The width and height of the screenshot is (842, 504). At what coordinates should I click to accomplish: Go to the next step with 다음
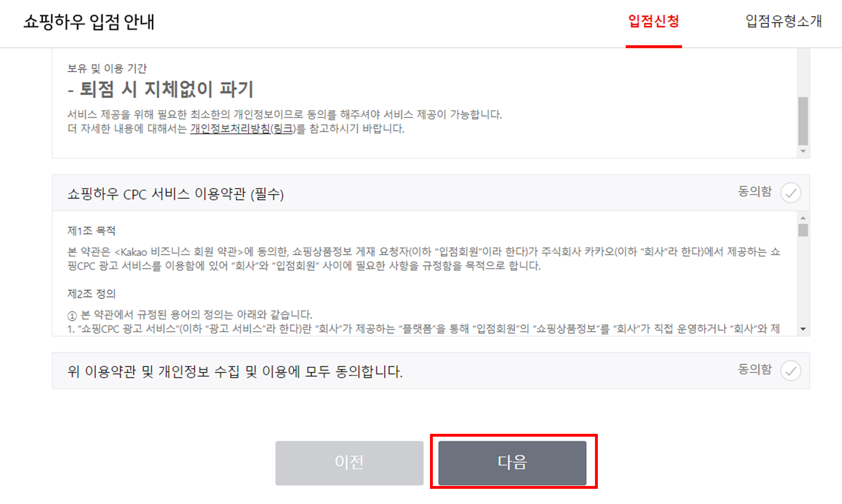tap(513, 463)
